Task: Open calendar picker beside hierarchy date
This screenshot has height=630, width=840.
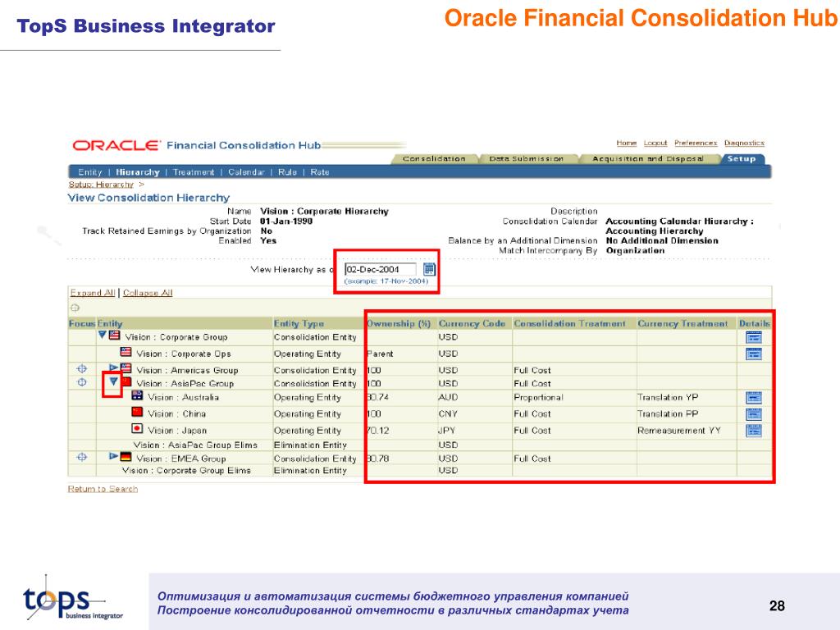Action: pos(429,269)
